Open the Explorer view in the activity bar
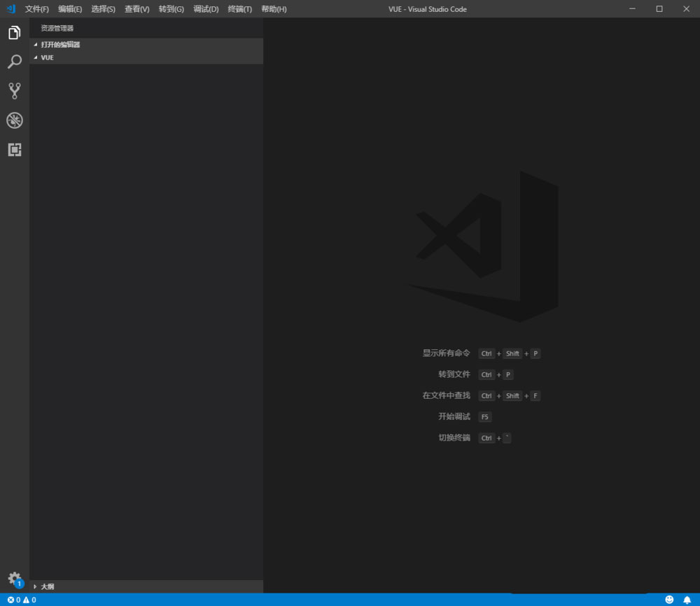Image resolution: width=700 pixels, height=606 pixels. click(14, 32)
